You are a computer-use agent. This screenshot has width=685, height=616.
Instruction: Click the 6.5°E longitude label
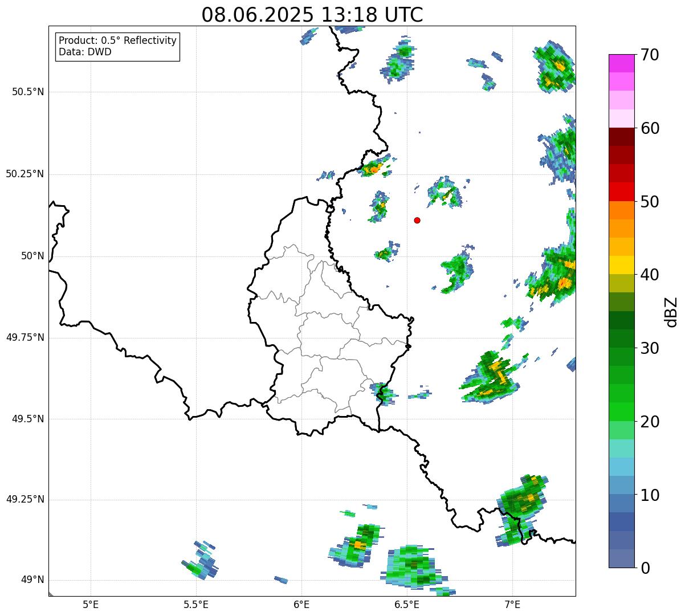pyautogui.click(x=407, y=604)
